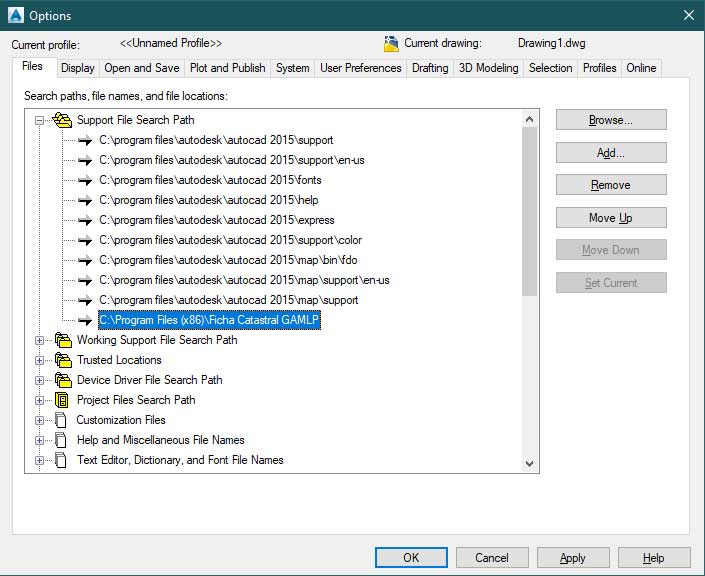The image size is (705, 576).
Task: Select the System tab
Action: [293, 68]
